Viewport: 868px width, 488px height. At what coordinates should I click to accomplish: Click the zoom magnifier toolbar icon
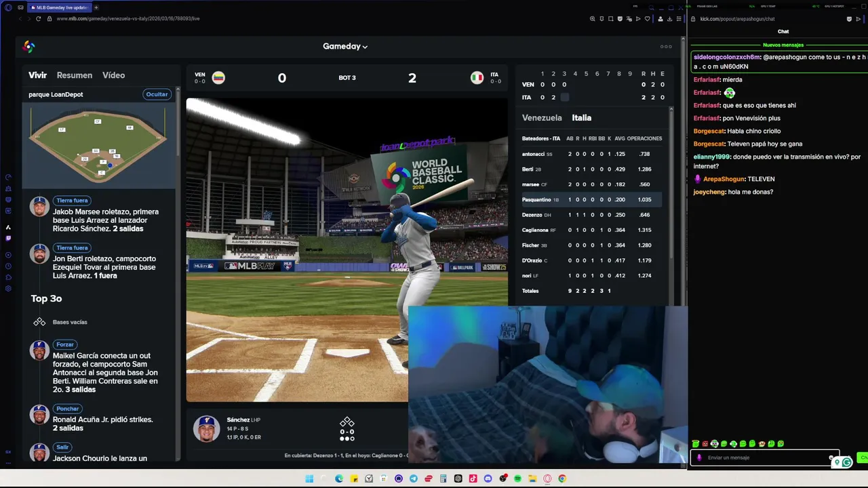(593, 19)
